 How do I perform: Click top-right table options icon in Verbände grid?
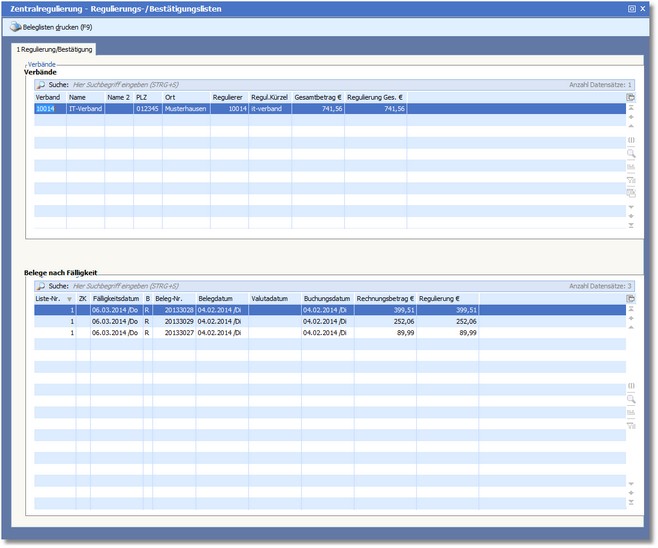pyautogui.click(x=631, y=97)
